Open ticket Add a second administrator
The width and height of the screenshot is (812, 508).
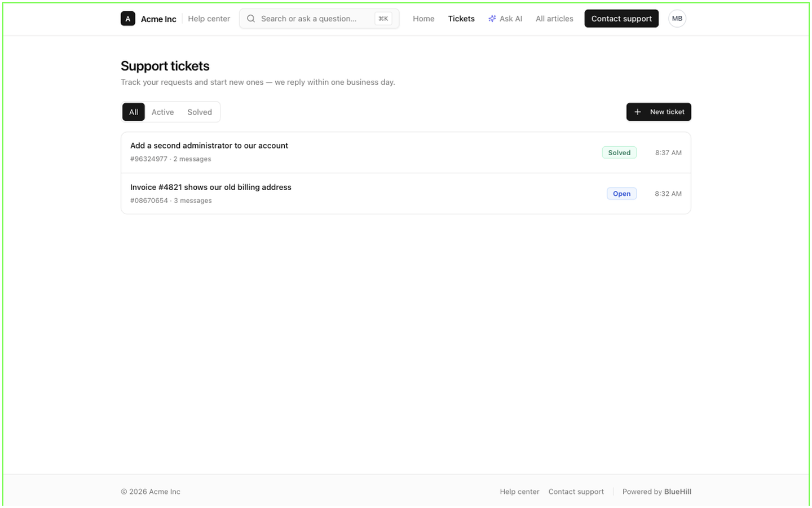tap(406, 152)
